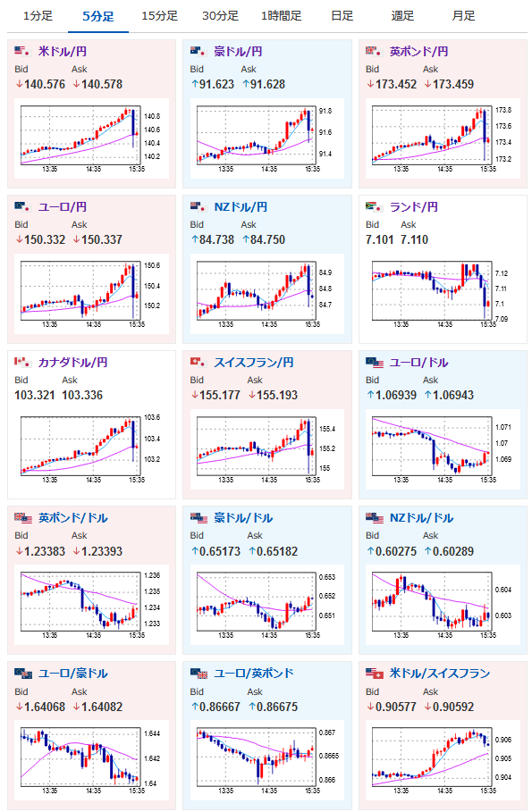This screenshot has height=812, width=532.
Task: Click the 豪ドル/ドル candlestick chart thumbnail
Action: tap(263, 606)
